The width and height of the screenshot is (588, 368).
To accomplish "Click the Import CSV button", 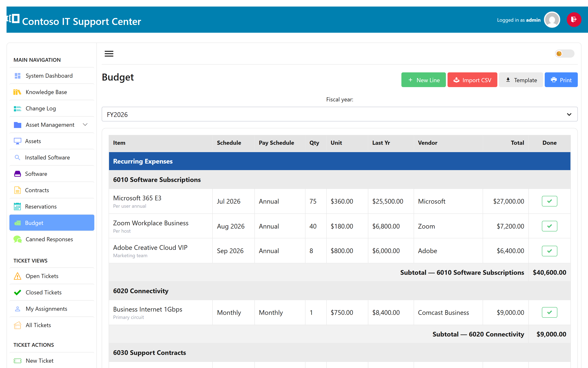I will click(472, 80).
